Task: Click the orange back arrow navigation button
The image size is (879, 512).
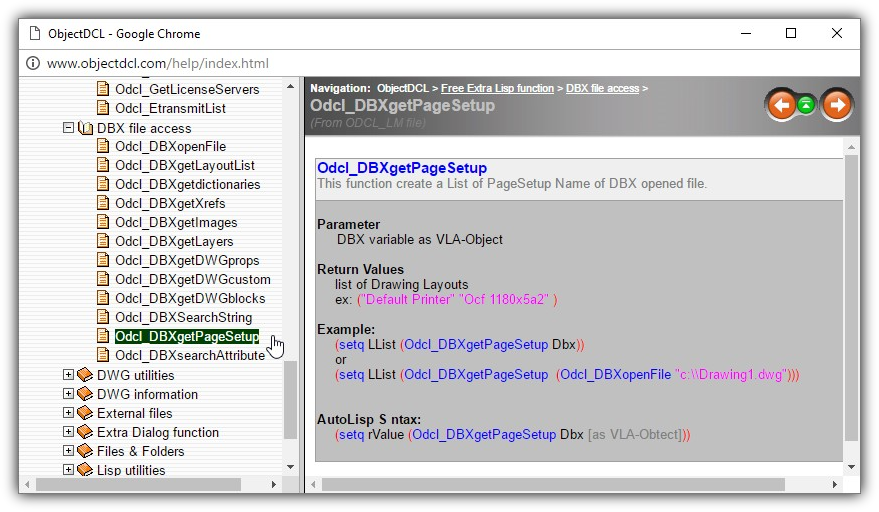Action: click(x=781, y=105)
